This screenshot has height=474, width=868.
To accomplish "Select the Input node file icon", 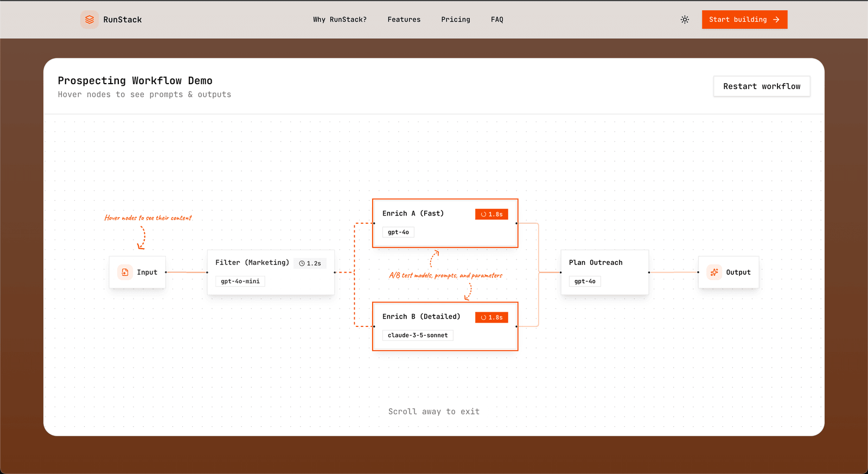I will pyautogui.click(x=125, y=272).
